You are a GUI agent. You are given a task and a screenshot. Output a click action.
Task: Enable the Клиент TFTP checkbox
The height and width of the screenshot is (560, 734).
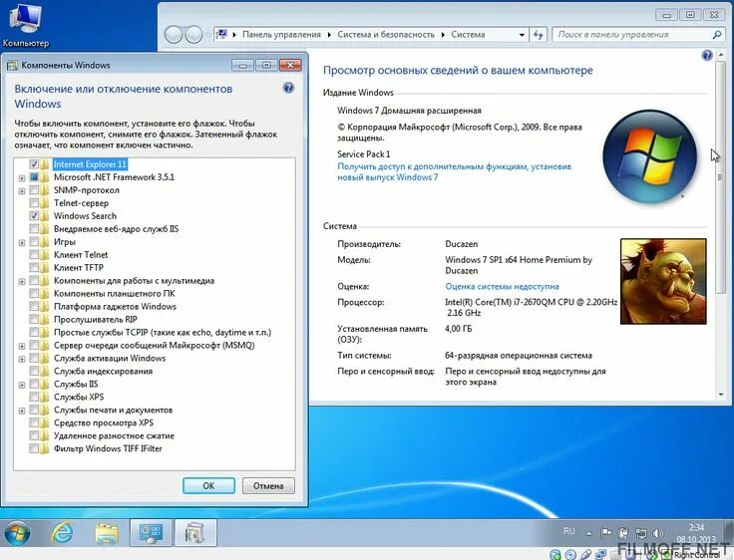[x=34, y=268]
